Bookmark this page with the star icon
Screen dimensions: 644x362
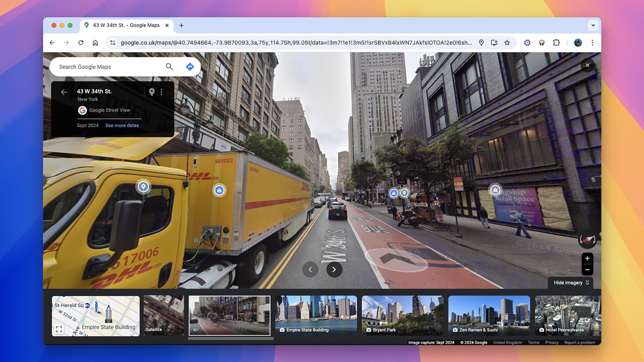[507, 42]
